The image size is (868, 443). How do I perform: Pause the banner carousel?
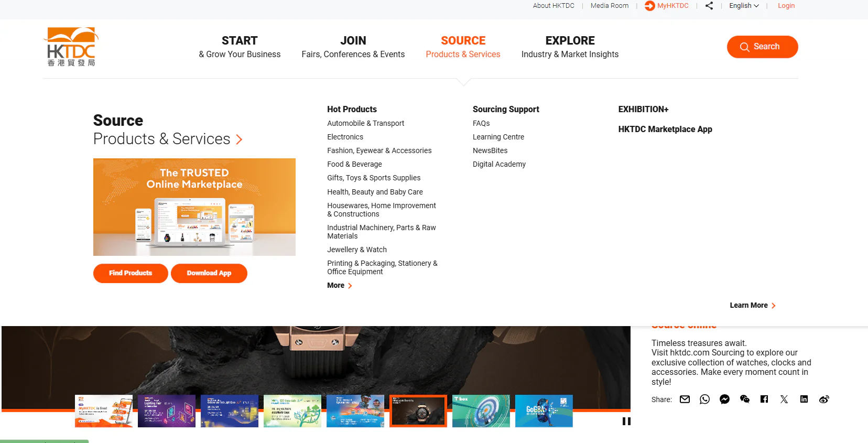pos(626,421)
